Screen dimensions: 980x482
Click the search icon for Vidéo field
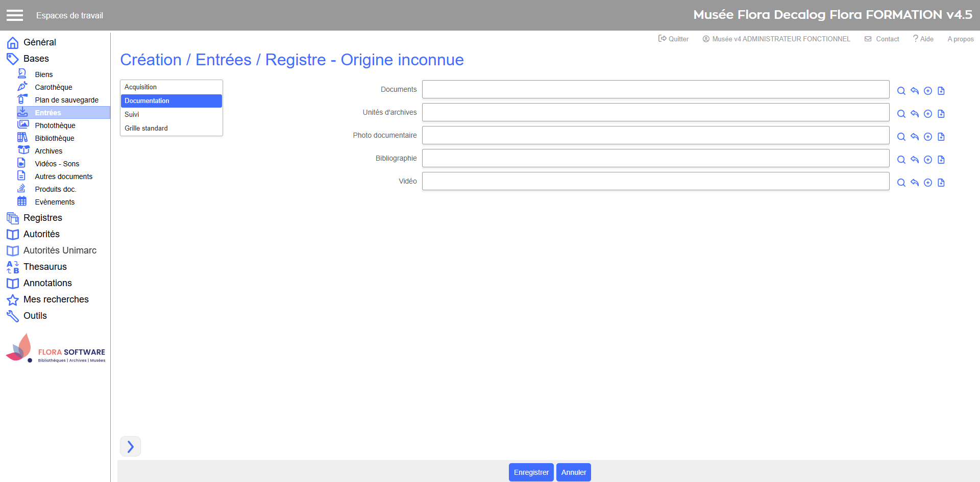[x=901, y=183]
